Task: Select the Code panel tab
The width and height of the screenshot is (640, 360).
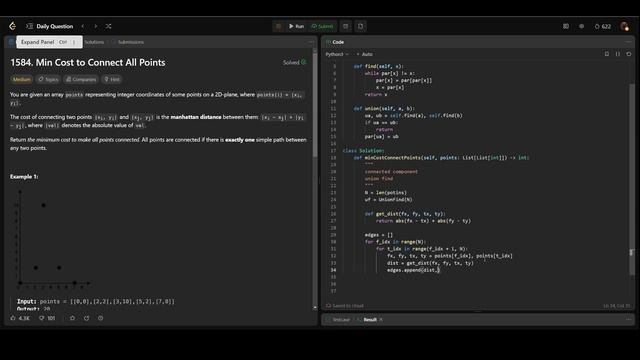Action: [335, 42]
